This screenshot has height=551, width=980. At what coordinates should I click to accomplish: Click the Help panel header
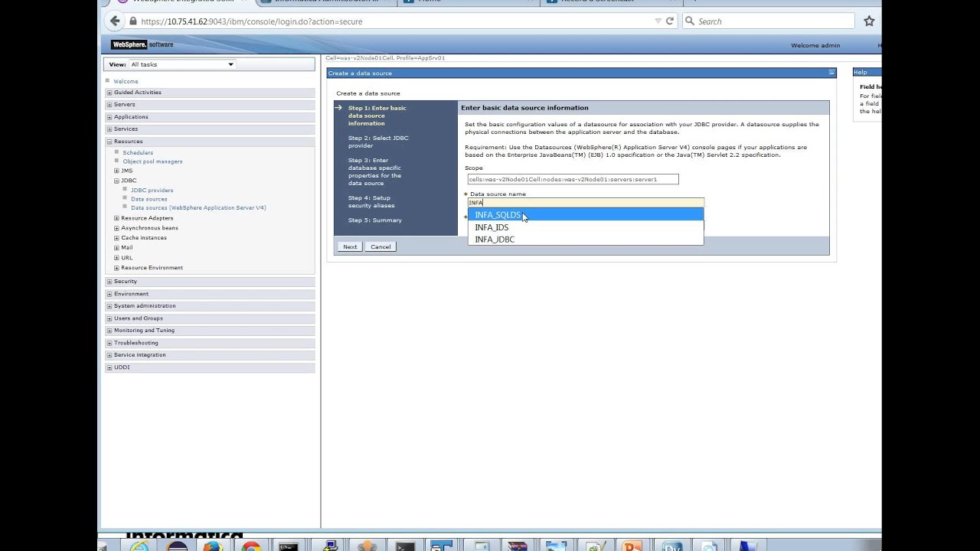click(x=867, y=73)
